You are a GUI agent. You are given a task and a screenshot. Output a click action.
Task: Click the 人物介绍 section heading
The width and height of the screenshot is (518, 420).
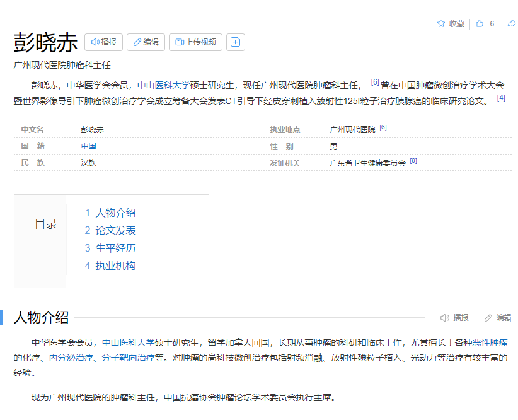click(42, 317)
